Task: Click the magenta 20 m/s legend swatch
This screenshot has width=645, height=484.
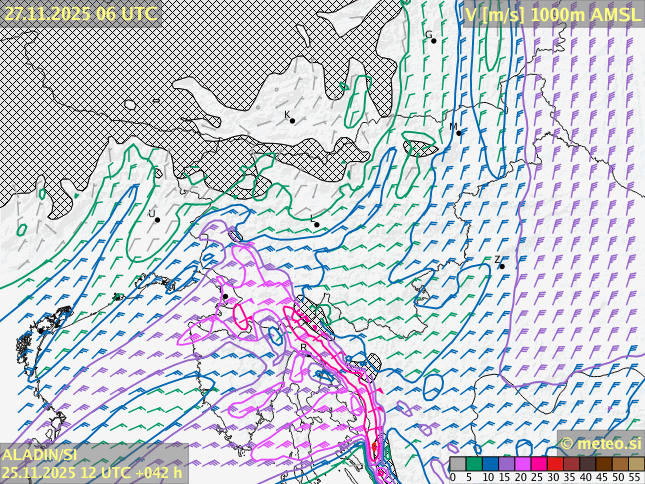Action: click(x=521, y=464)
